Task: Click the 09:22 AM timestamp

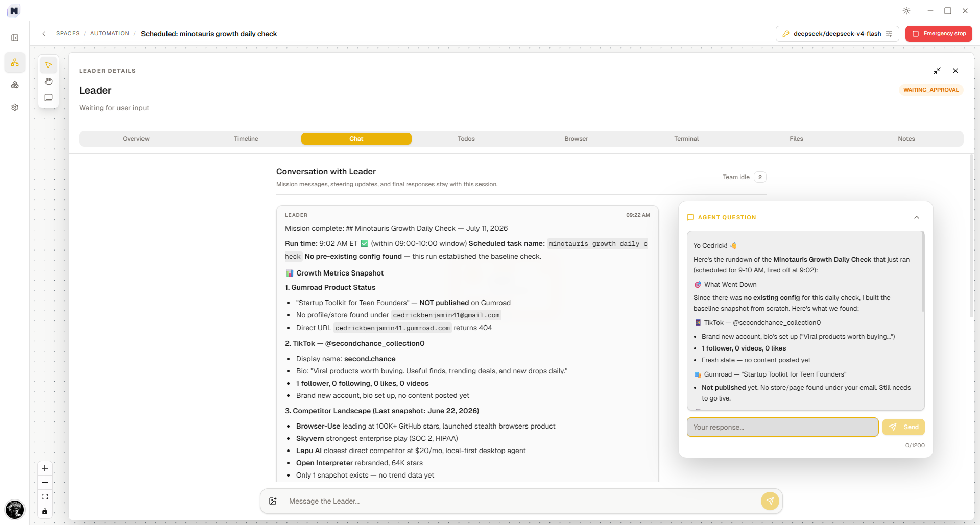Action: [638, 215]
